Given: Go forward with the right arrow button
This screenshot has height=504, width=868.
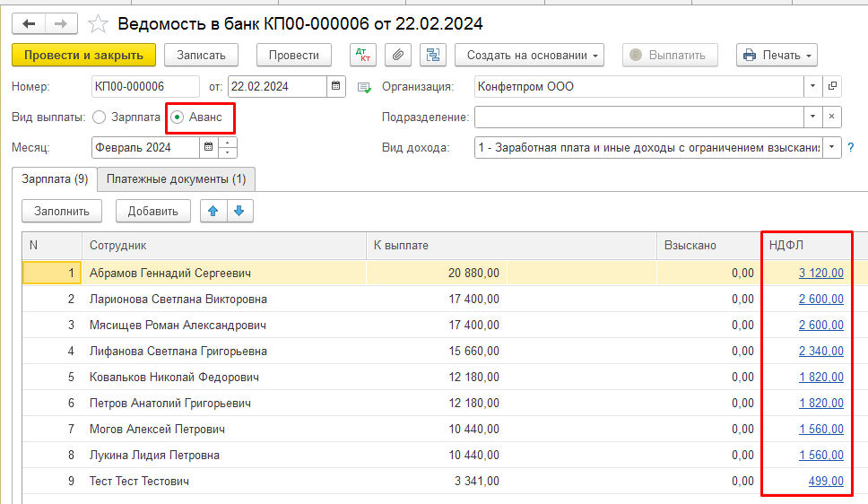Looking at the screenshot, I should pyautogui.click(x=61, y=24).
